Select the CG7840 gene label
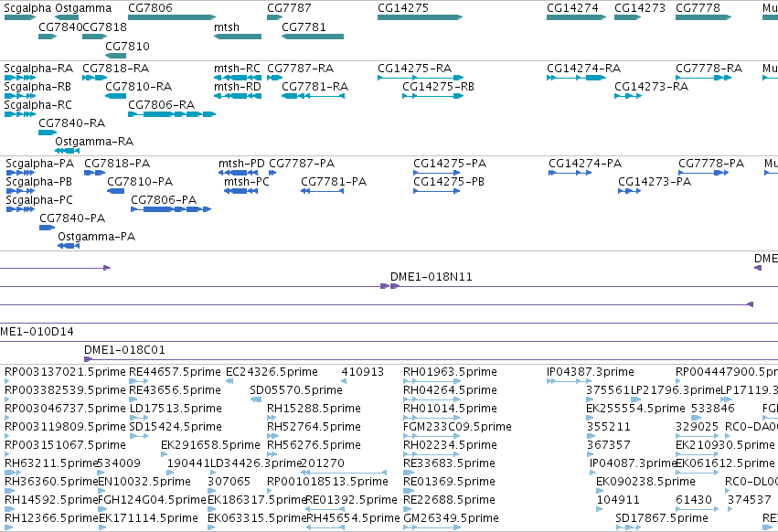 coord(60,27)
